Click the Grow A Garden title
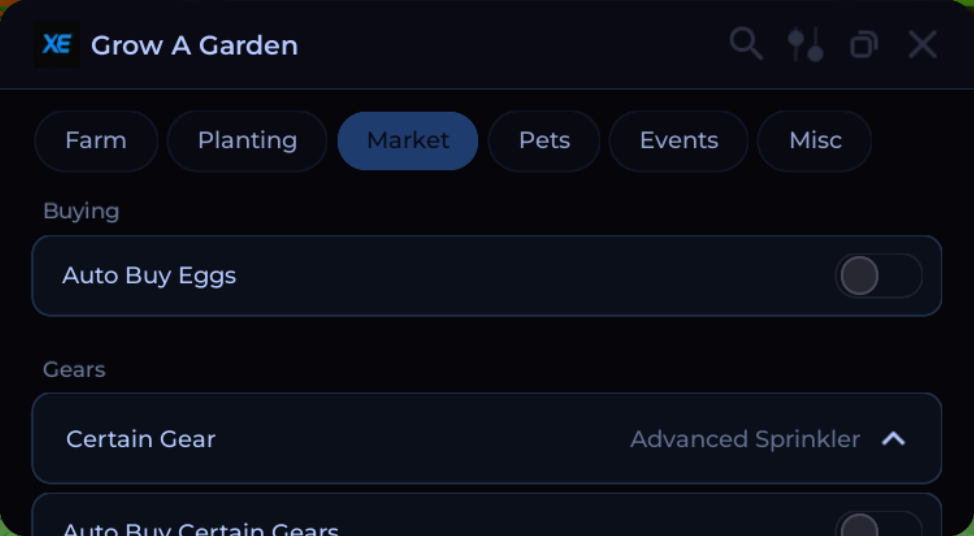The width and height of the screenshot is (974, 536). (194, 45)
